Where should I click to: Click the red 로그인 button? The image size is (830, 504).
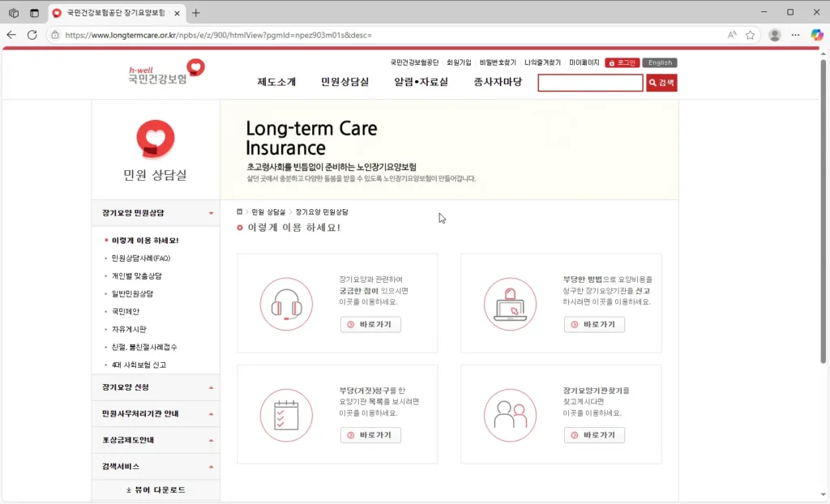(622, 62)
